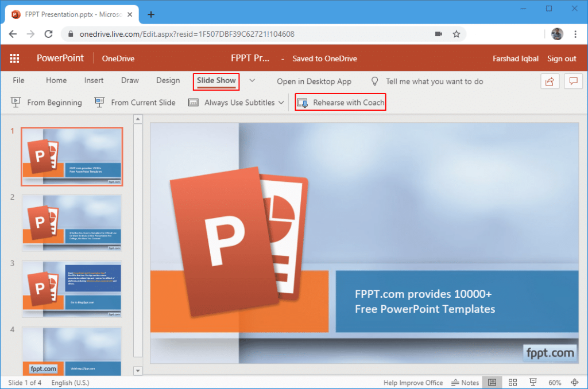Open Farshad Iqbal account name
Viewport: 588px width, 389px height.
(x=516, y=59)
